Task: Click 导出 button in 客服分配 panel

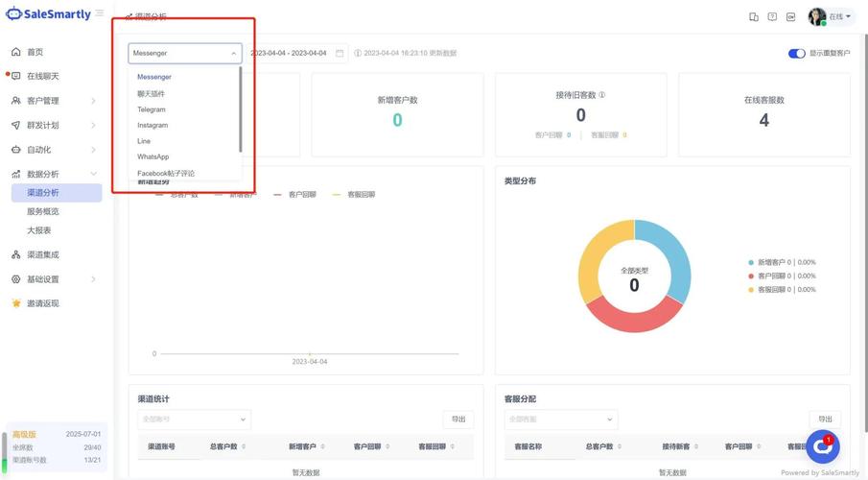Action: point(825,420)
